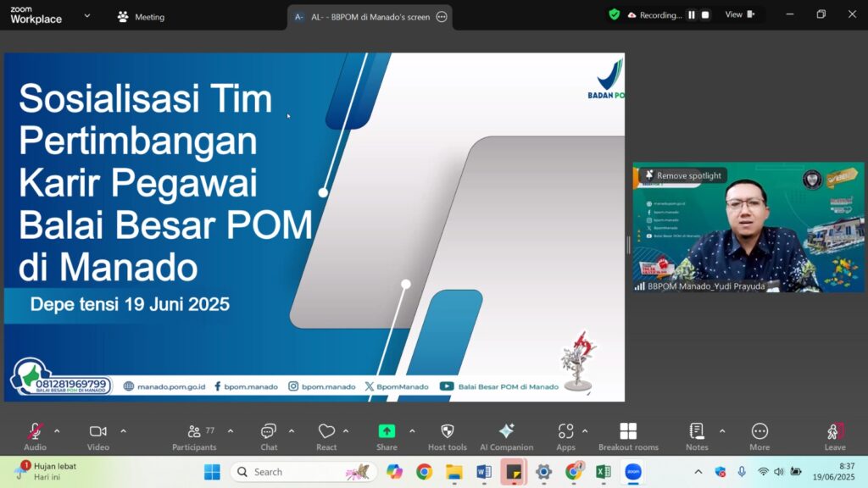The image size is (868, 488).
Task: Open the Participants panel
Action: (x=194, y=436)
